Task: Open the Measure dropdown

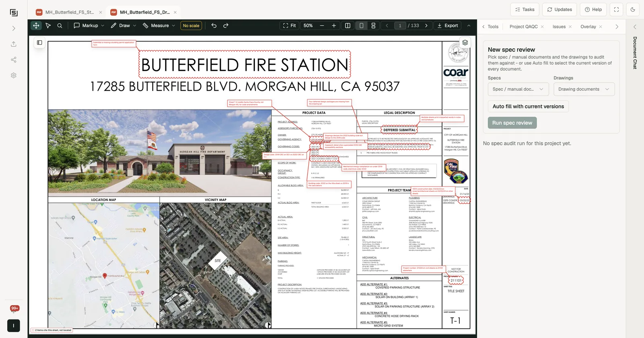Action: click(x=159, y=25)
